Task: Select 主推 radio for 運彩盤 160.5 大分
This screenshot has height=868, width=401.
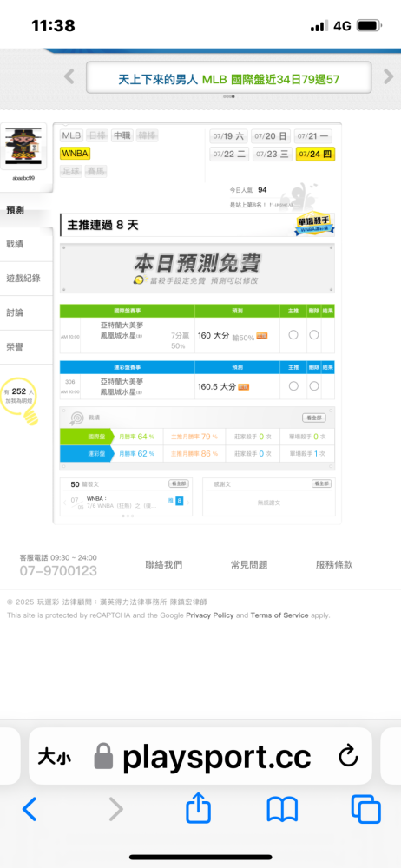Action: tap(293, 386)
